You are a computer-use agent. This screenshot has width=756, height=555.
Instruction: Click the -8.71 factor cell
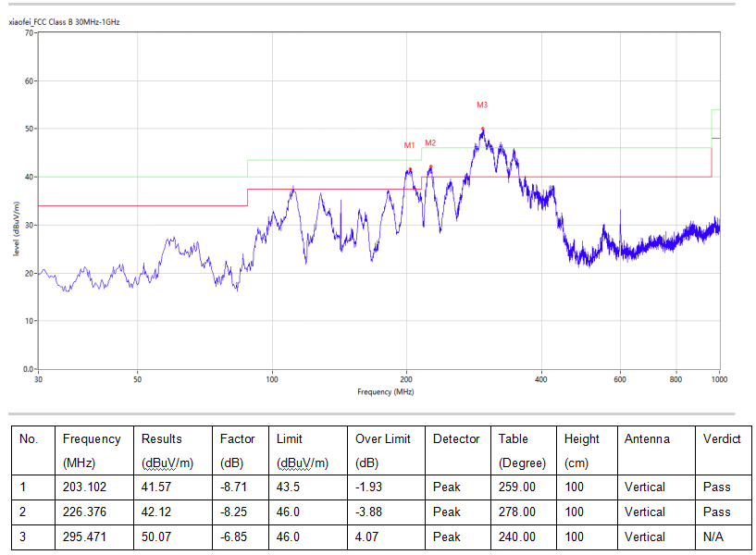235,487
